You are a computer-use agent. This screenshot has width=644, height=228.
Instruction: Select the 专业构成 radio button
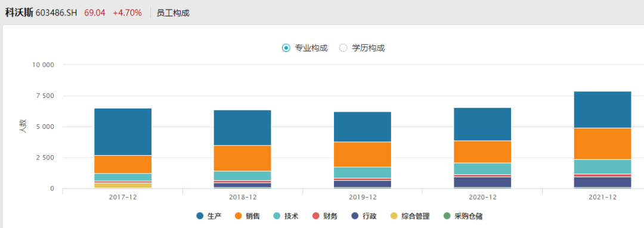(x=286, y=48)
